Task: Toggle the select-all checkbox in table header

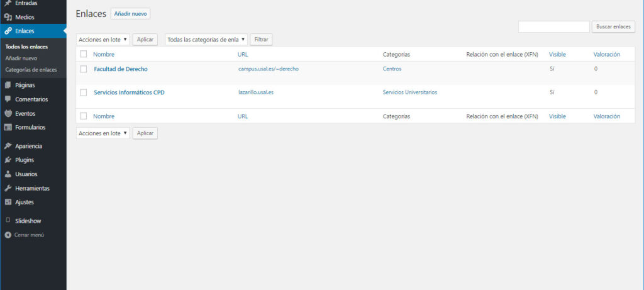Action: pos(84,55)
